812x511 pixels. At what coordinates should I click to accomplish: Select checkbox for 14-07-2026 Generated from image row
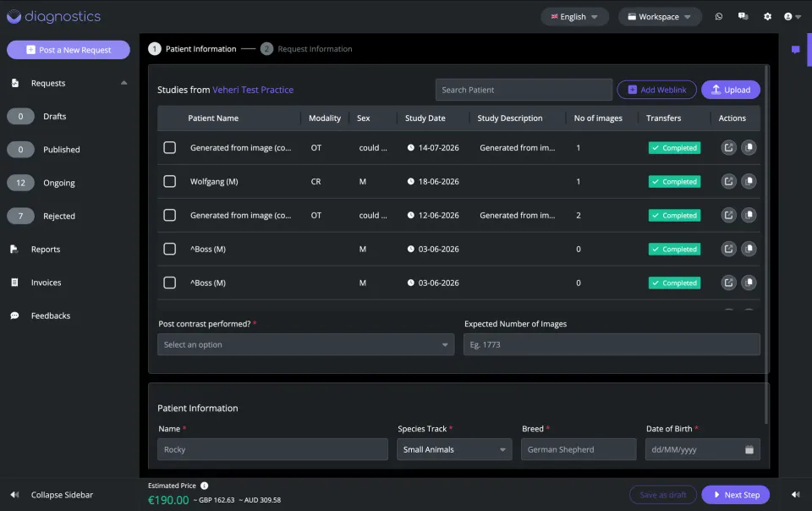pyautogui.click(x=169, y=147)
